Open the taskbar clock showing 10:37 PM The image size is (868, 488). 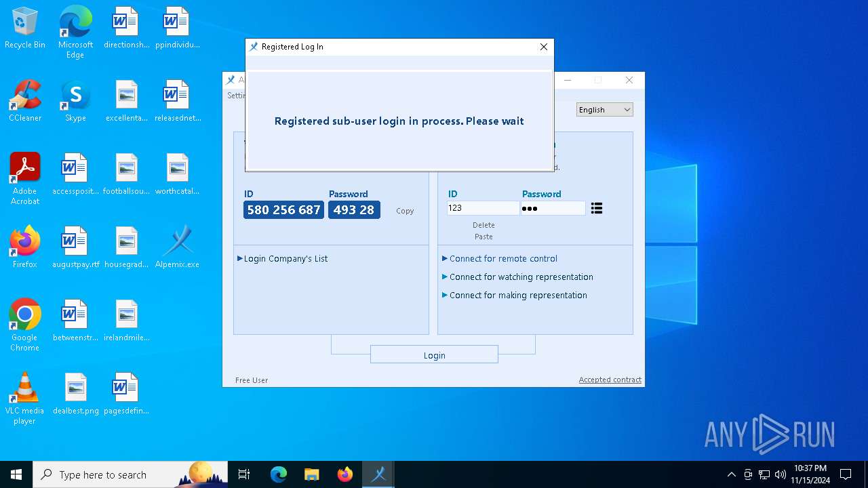point(810,474)
